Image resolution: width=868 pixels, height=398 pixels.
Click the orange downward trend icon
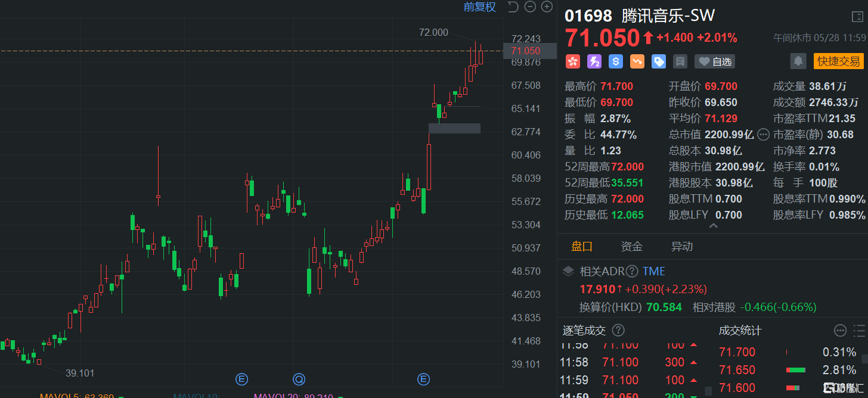coord(637,61)
